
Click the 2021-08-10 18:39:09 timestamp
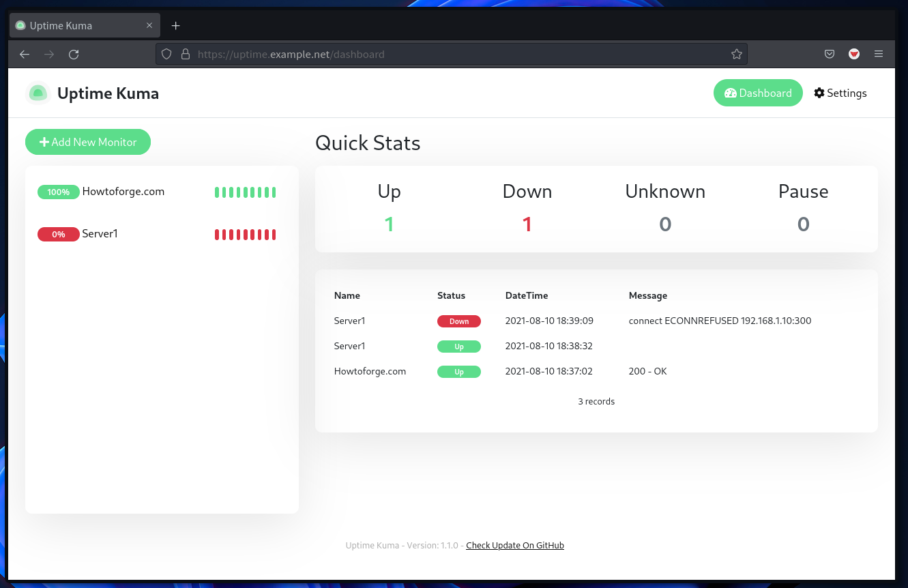click(x=549, y=321)
